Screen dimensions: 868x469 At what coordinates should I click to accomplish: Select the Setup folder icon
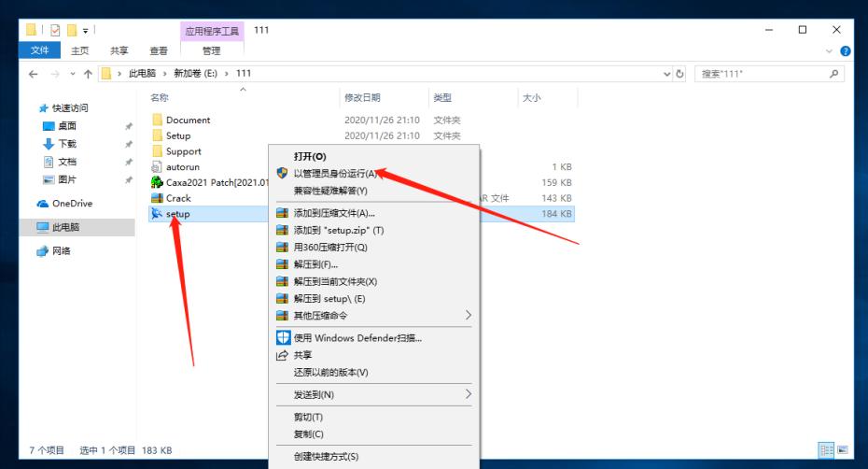[157, 135]
